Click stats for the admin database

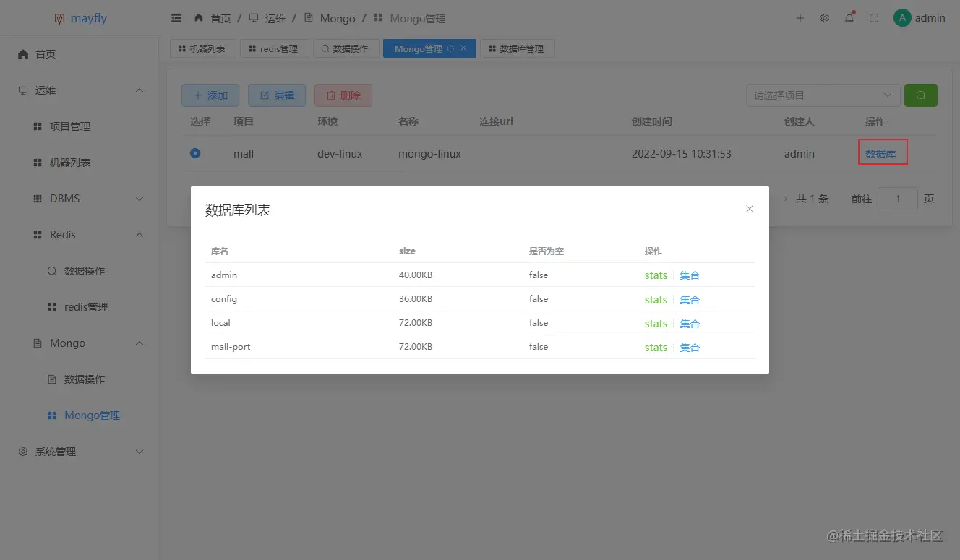coord(656,275)
